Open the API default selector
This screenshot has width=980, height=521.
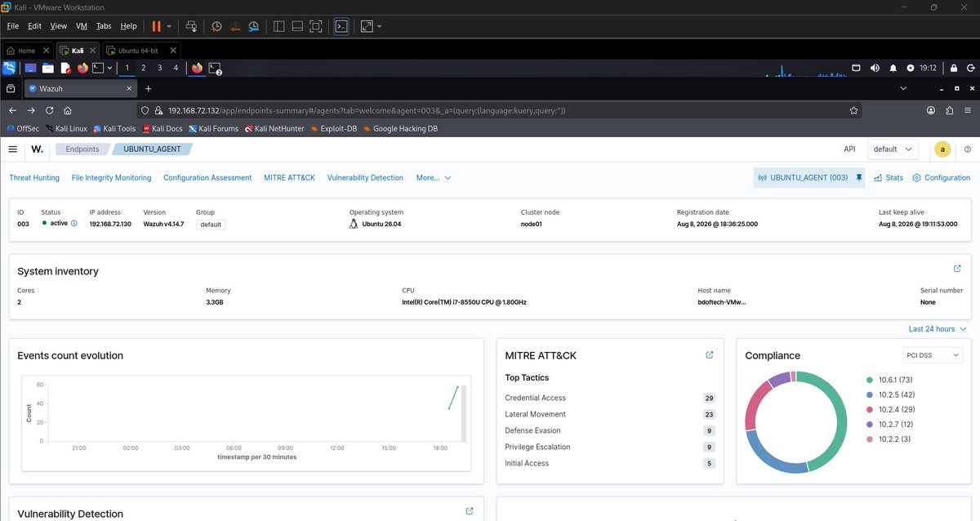893,149
